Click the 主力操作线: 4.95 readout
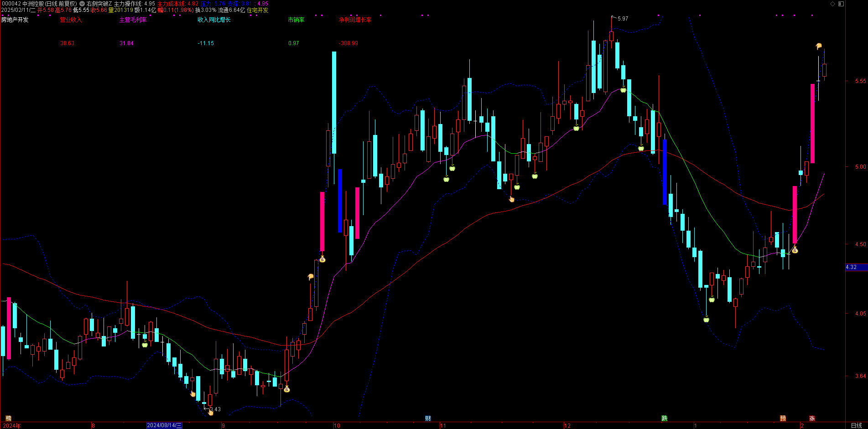The width and height of the screenshot is (868, 429). click(x=135, y=4)
